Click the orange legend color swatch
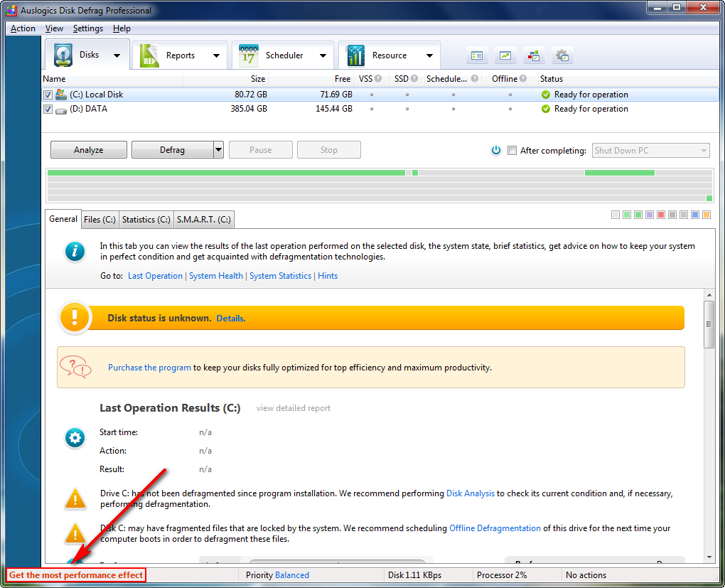Viewport: 725px width, 588px height. click(707, 215)
